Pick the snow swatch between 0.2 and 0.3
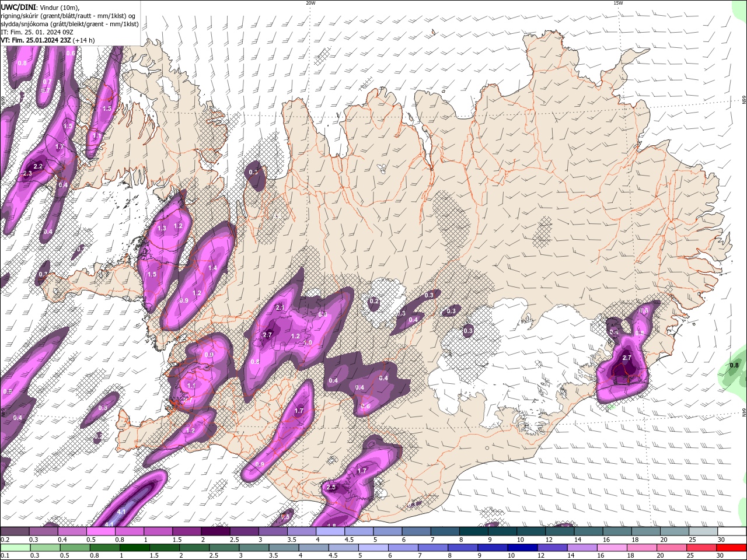This screenshot has width=747, height=560. tap(15, 531)
